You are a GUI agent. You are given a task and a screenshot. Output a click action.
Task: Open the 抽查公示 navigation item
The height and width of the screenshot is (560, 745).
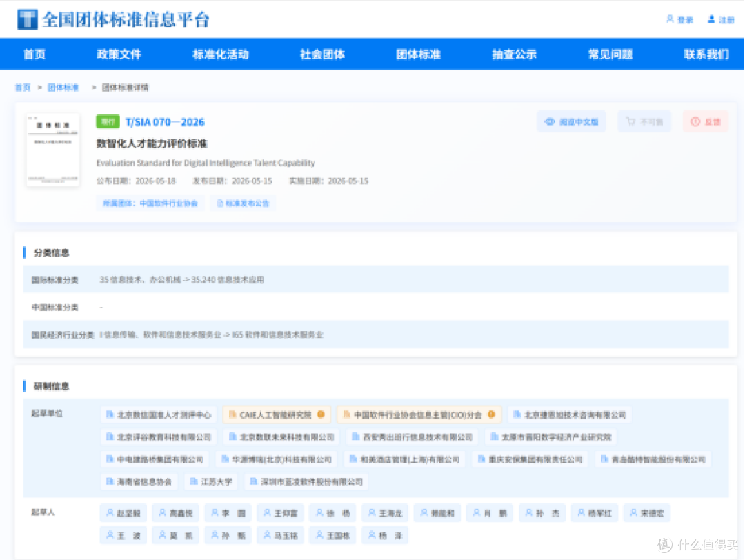(x=515, y=54)
